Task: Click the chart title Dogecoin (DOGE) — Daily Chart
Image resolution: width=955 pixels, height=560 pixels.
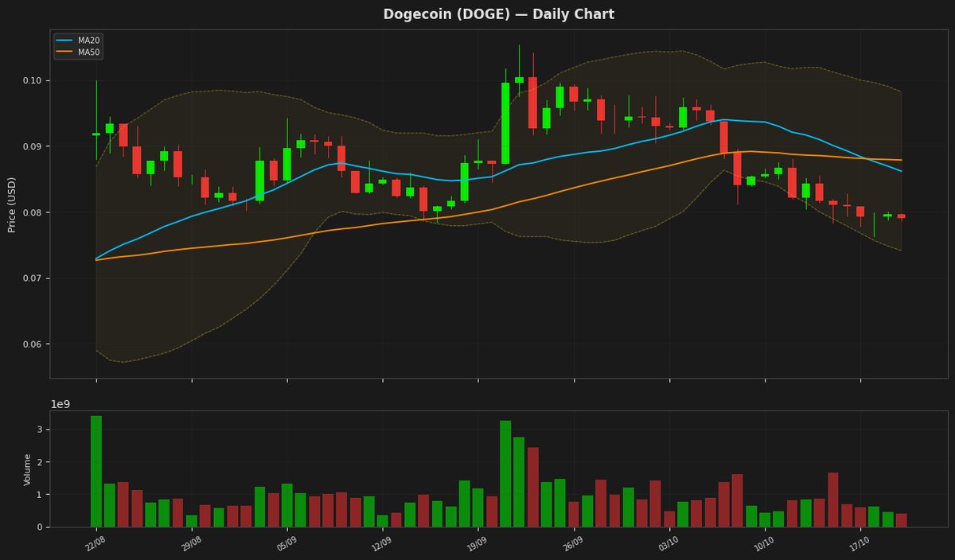Action: click(499, 14)
